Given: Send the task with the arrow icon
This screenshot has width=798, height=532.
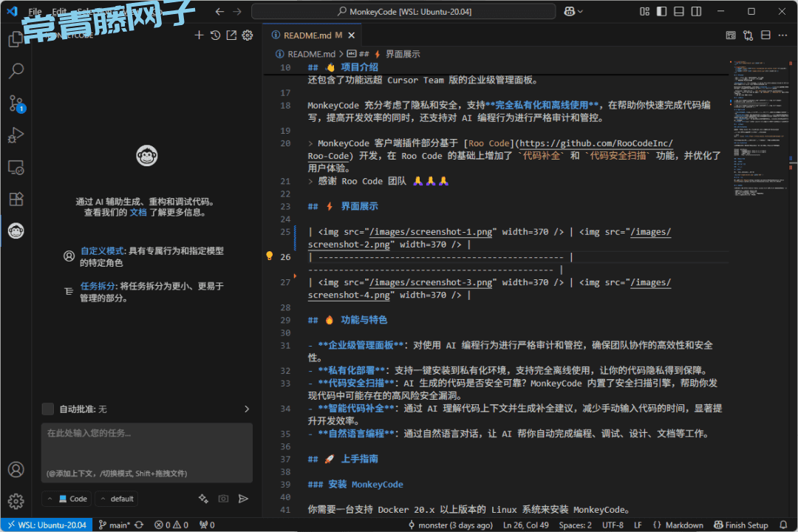Looking at the screenshot, I should (x=243, y=499).
